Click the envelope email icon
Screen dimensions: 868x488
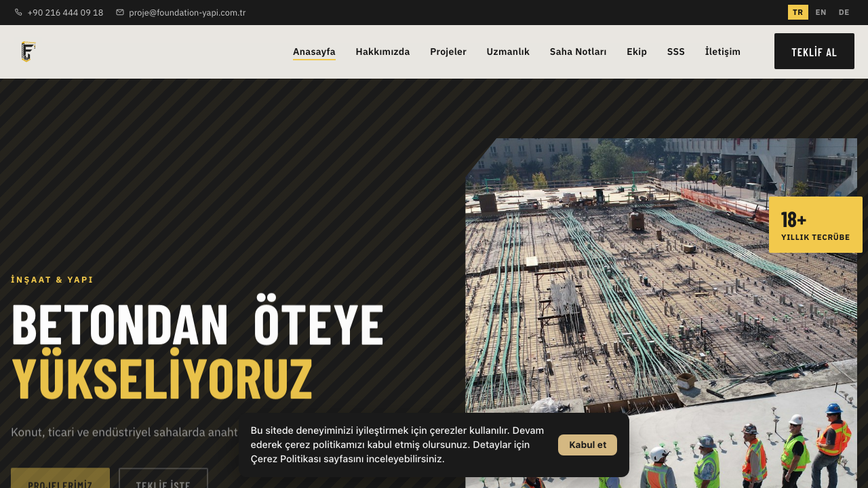120,12
